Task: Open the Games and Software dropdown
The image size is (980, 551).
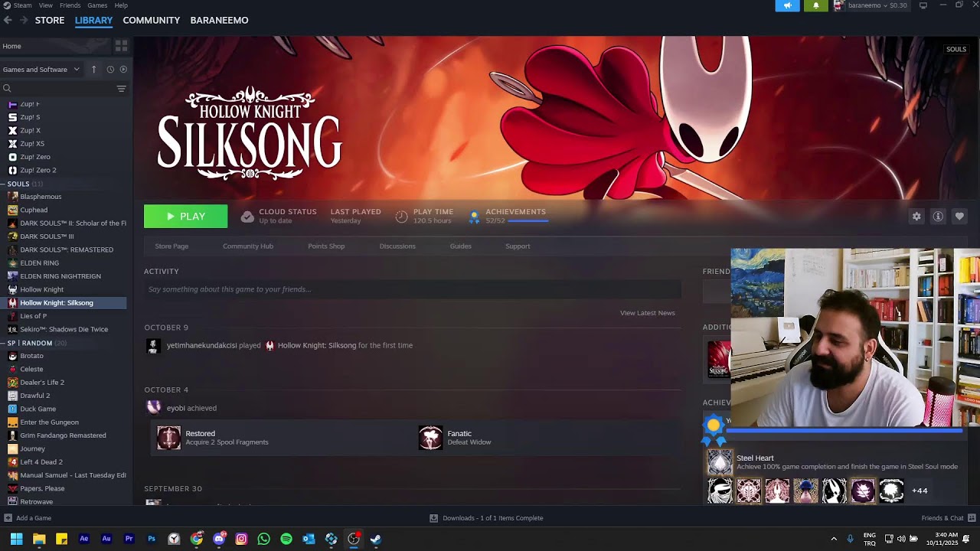Action: [x=41, y=69]
